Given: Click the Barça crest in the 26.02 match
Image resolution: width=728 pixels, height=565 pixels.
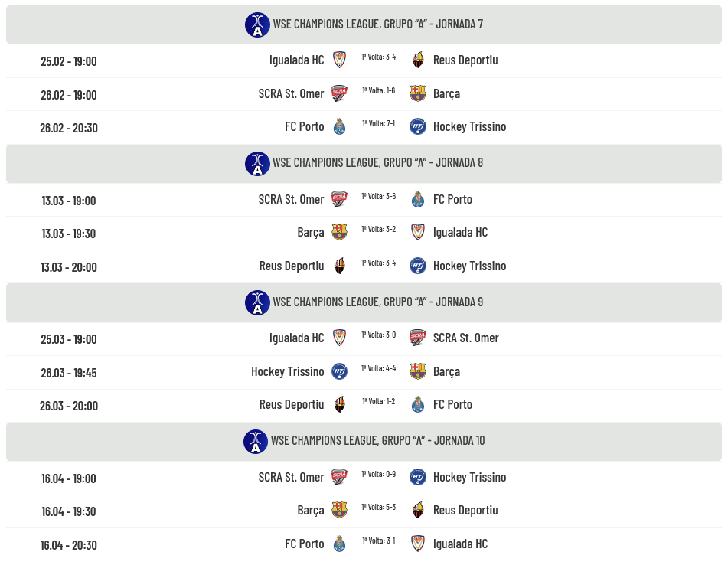Looking at the screenshot, I should pos(417,93).
